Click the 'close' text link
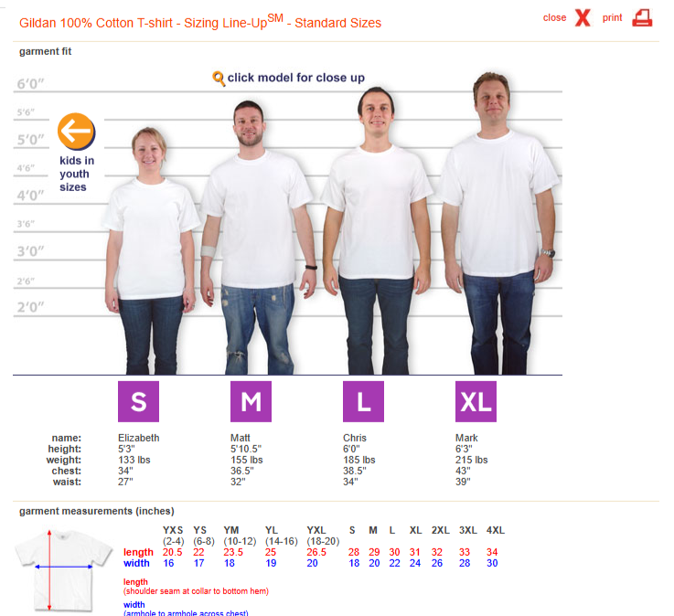This screenshot has width=674, height=616. pos(554,17)
